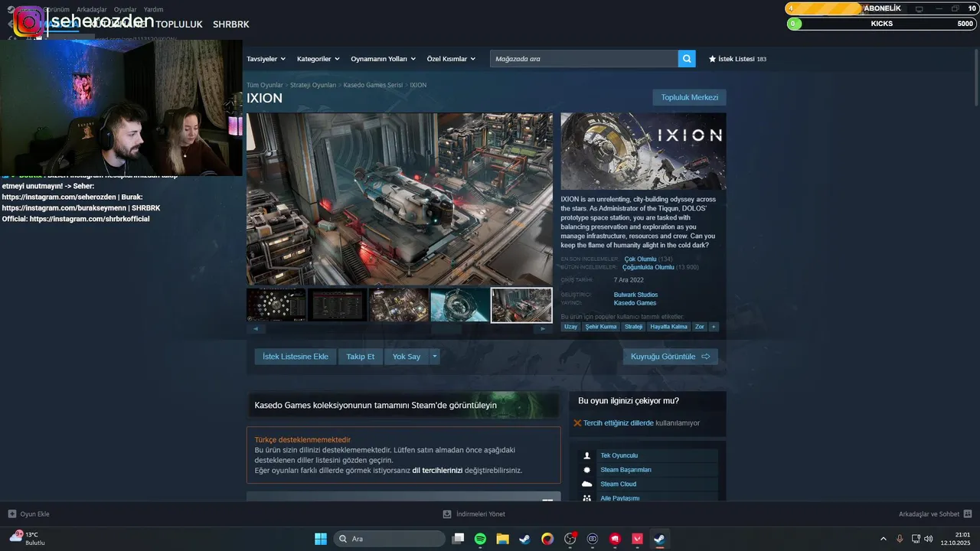Image resolution: width=980 pixels, height=551 pixels.
Task: Open the dil tercihlerinizi link
Action: point(437,470)
